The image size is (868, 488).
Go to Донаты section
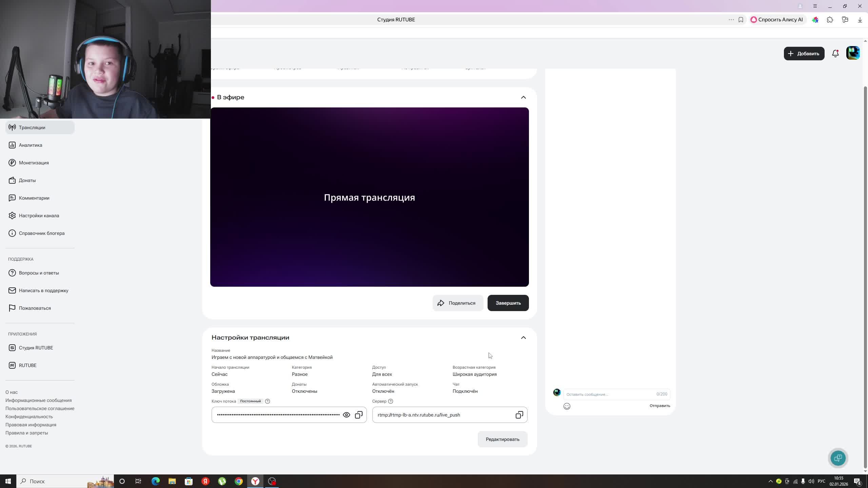27,180
